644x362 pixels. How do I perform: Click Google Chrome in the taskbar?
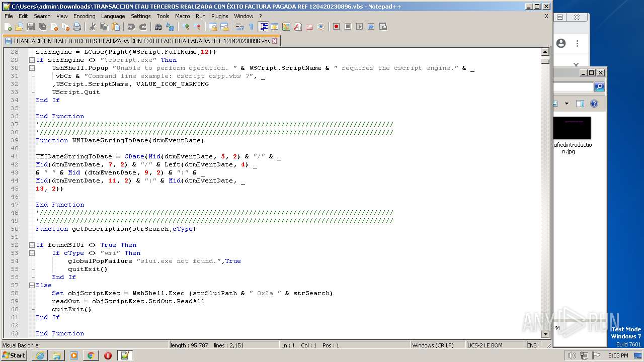tap(91, 355)
